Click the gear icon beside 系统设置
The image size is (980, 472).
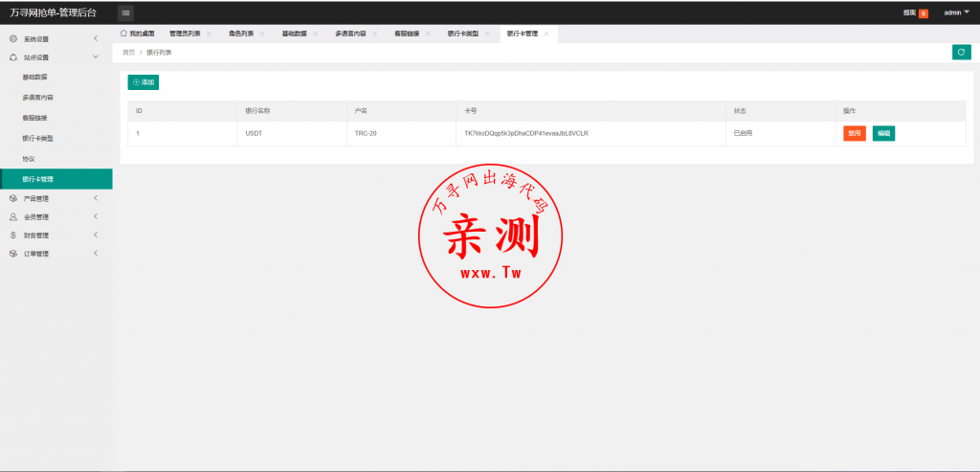[13, 38]
